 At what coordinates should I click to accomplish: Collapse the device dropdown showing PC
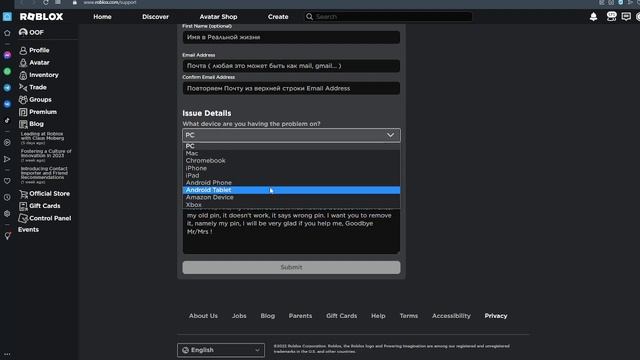tap(291, 135)
